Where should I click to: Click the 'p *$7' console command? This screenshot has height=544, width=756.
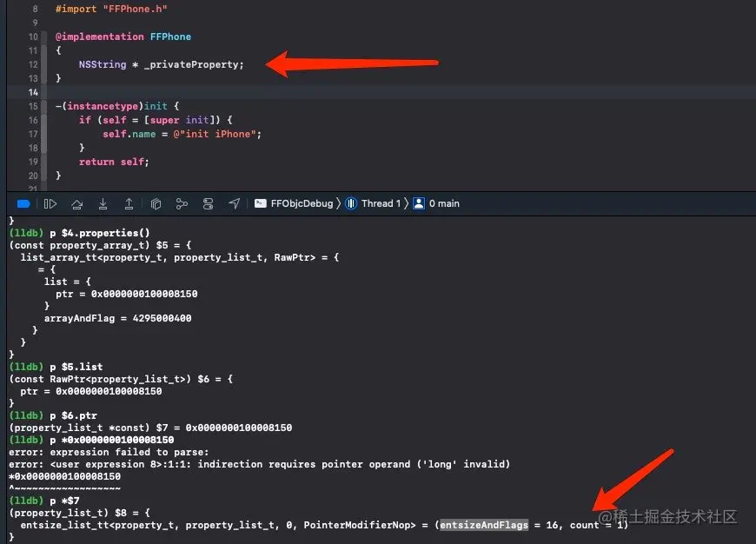coord(64,501)
